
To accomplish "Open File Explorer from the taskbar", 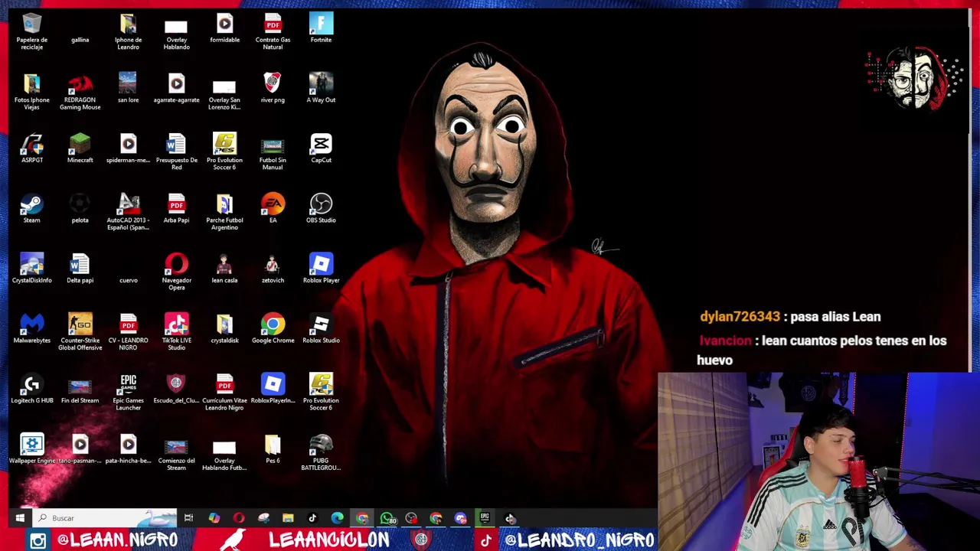I will click(x=288, y=518).
